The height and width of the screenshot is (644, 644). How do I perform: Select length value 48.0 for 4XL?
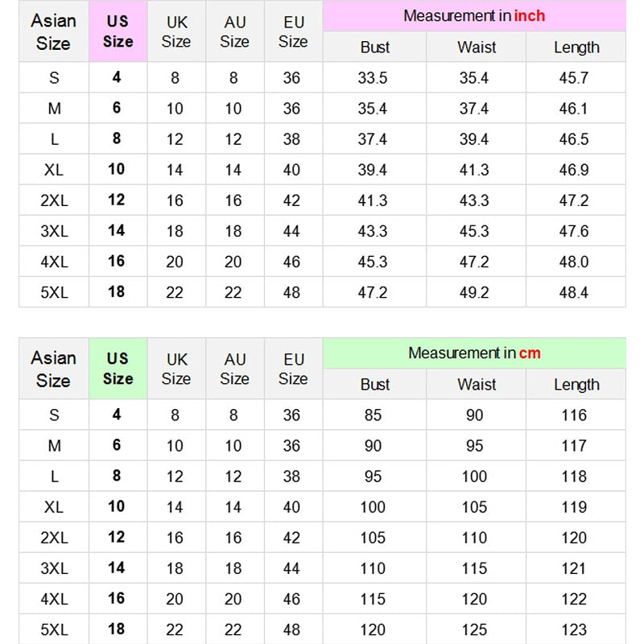[x=574, y=262]
